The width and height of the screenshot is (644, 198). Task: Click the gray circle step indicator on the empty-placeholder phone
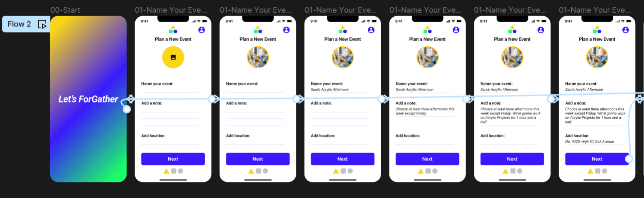[x=181, y=171]
